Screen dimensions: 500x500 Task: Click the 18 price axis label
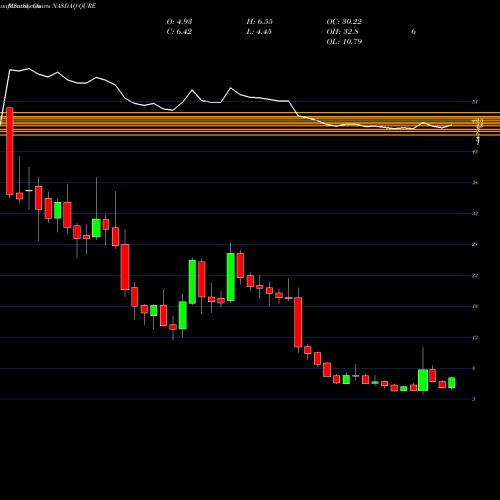pyautogui.click(x=475, y=306)
